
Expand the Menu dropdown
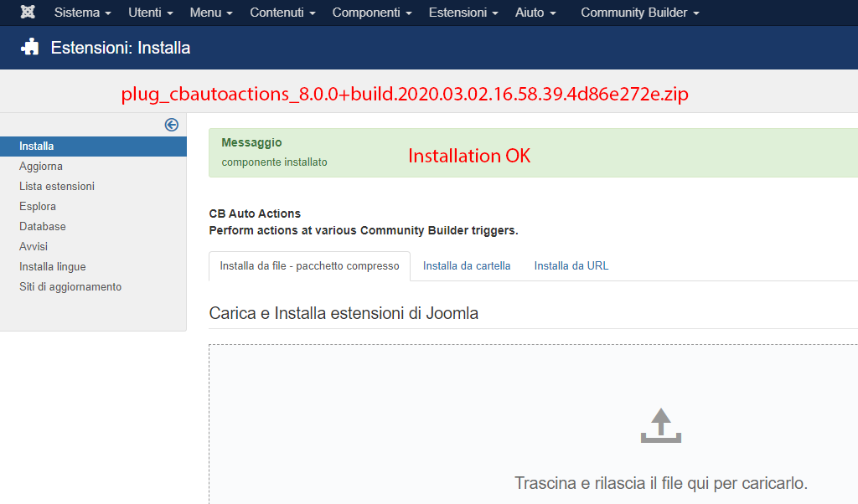[211, 13]
